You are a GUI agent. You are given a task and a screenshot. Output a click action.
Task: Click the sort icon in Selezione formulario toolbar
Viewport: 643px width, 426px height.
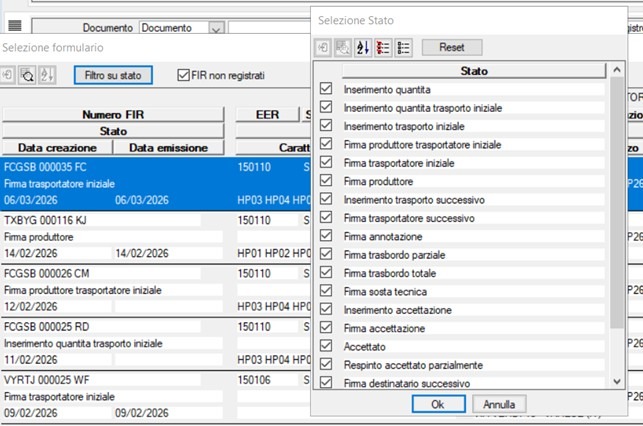[x=46, y=75]
